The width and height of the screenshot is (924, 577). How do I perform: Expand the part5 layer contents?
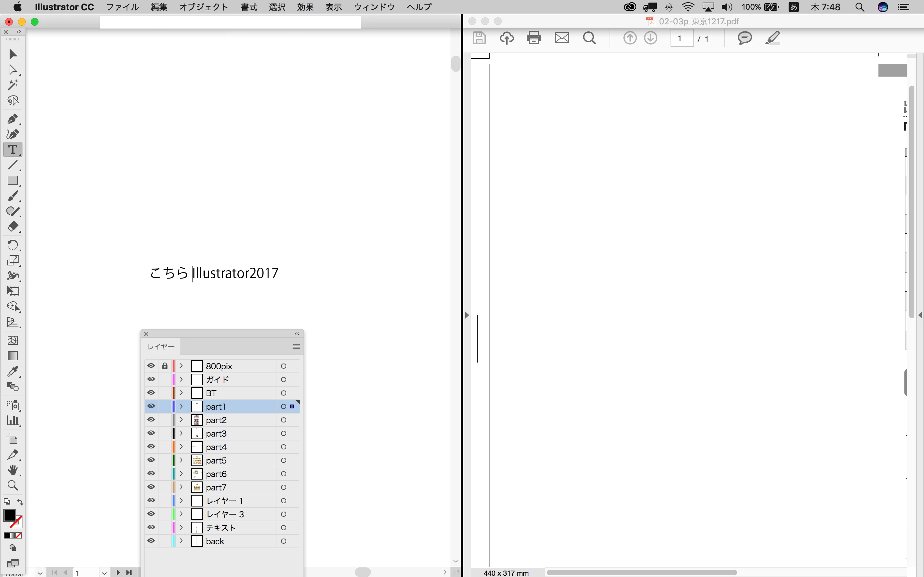tap(181, 460)
